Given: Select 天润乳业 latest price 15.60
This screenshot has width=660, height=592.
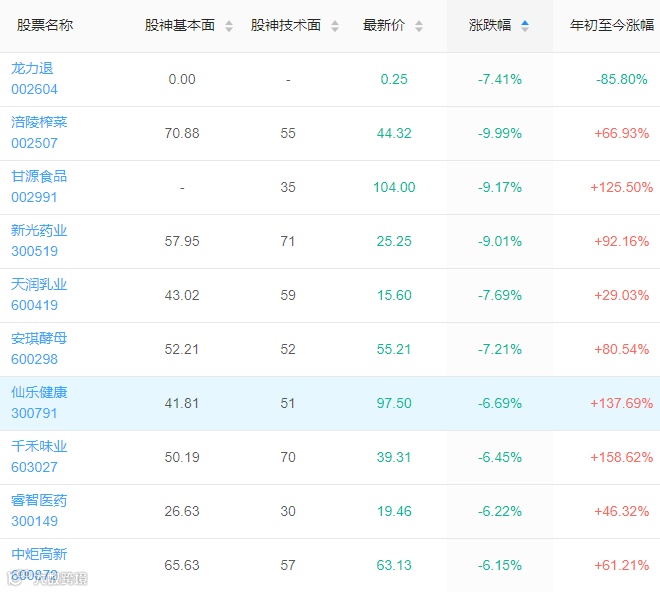Looking at the screenshot, I should 394,295.
